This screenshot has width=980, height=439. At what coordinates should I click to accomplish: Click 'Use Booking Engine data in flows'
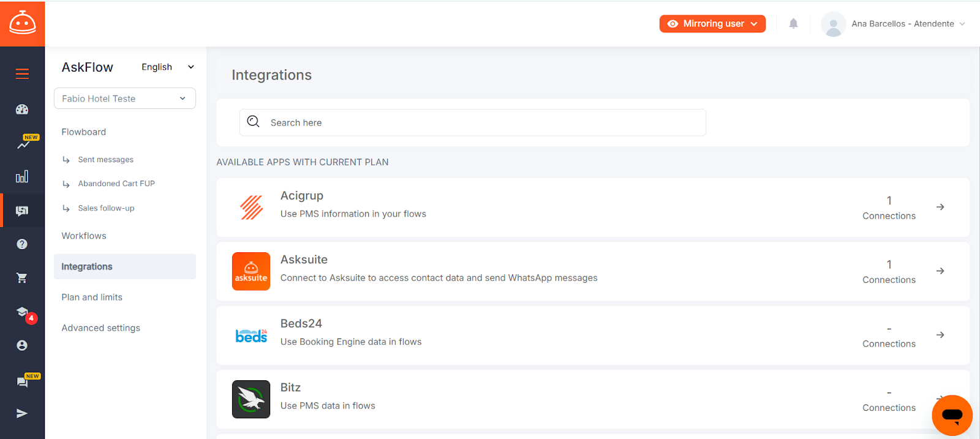[351, 342]
